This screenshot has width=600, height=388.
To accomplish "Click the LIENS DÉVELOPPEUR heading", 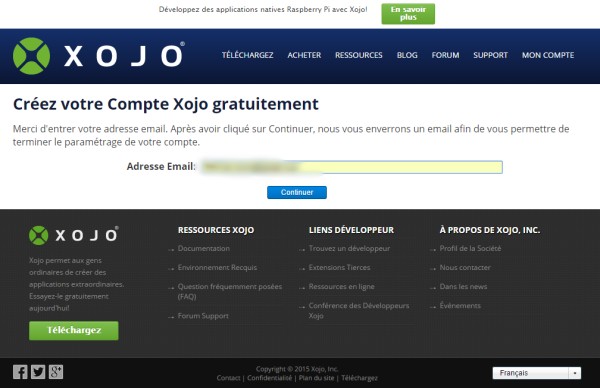I will click(x=351, y=230).
